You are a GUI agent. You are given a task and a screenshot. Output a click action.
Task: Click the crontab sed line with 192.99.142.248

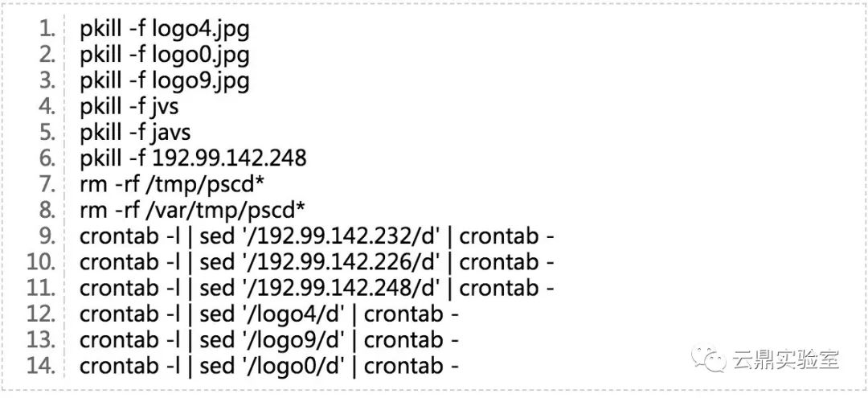pos(317,289)
